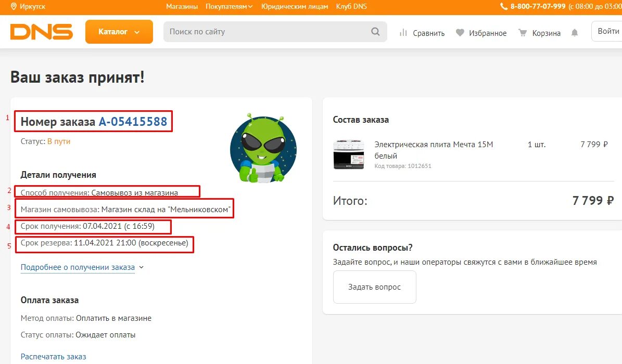Open Юридическим лицам menu item
Viewport: 622px width, 364px height.
(x=294, y=6)
